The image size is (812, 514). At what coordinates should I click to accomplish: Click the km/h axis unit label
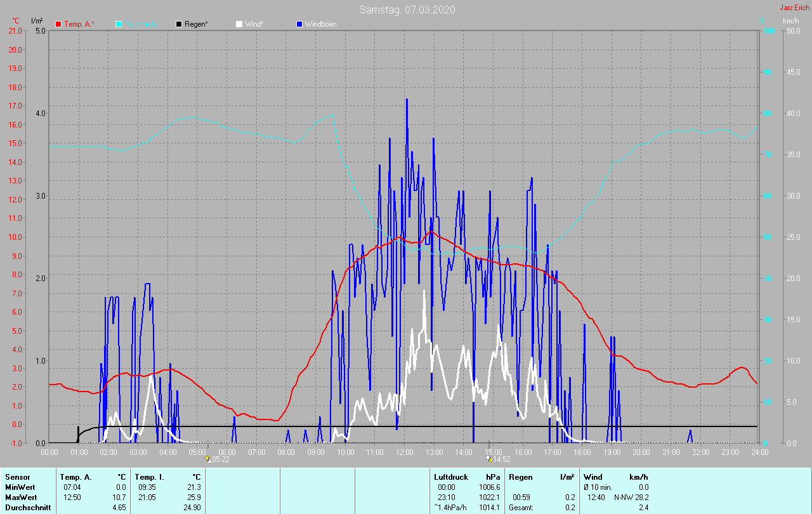pos(791,21)
